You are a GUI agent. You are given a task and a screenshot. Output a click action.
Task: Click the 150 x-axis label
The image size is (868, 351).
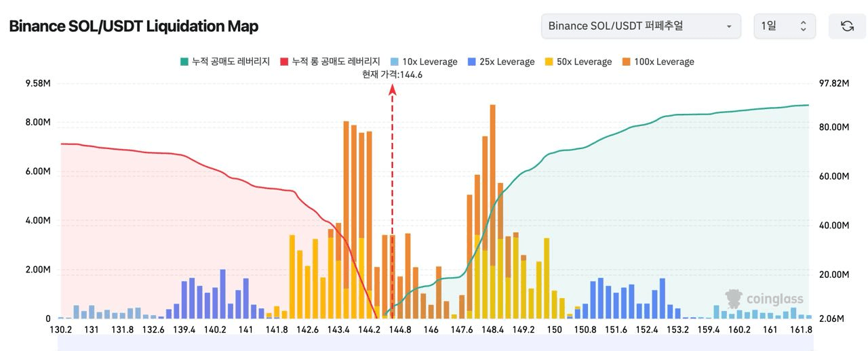click(555, 330)
